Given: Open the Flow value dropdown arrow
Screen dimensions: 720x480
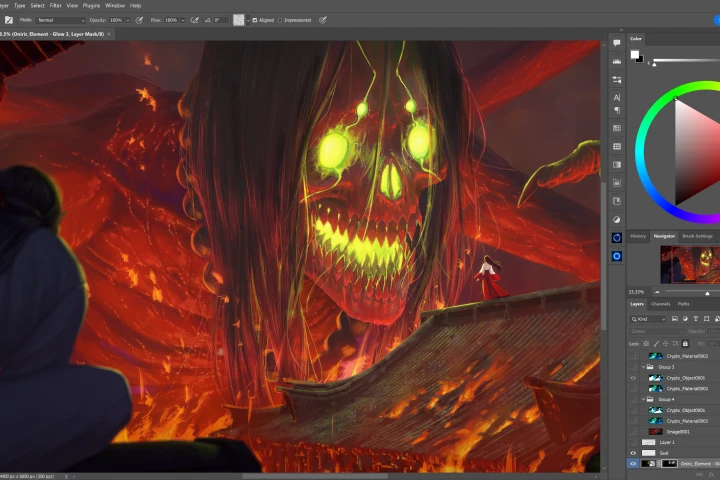Looking at the screenshot, I should click(182, 20).
